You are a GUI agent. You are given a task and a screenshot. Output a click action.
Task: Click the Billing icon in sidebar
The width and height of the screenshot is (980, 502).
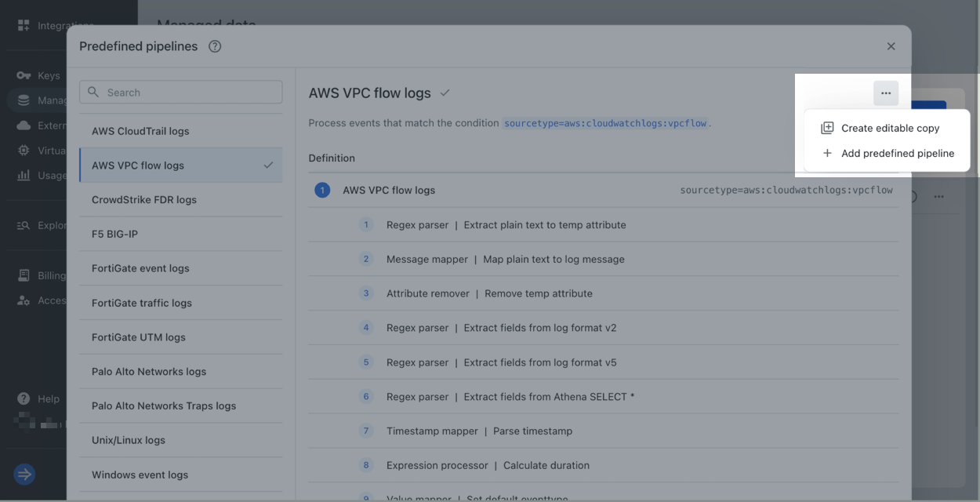pos(24,275)
